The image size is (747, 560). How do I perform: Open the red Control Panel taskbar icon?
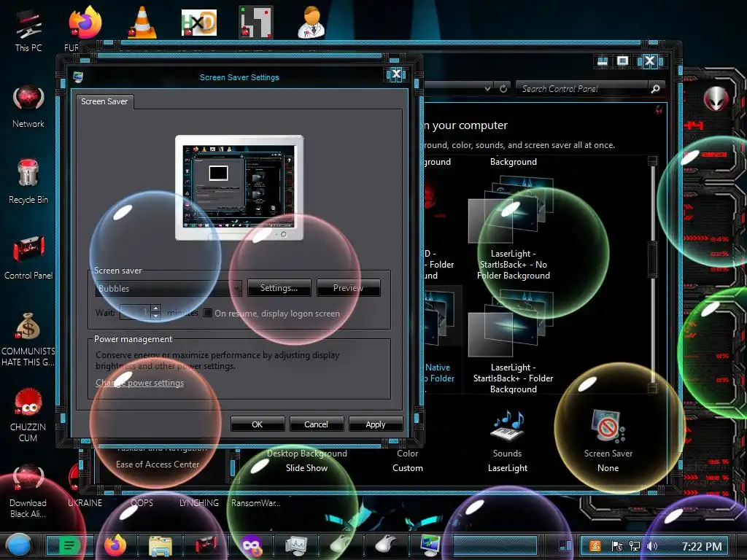206,545
